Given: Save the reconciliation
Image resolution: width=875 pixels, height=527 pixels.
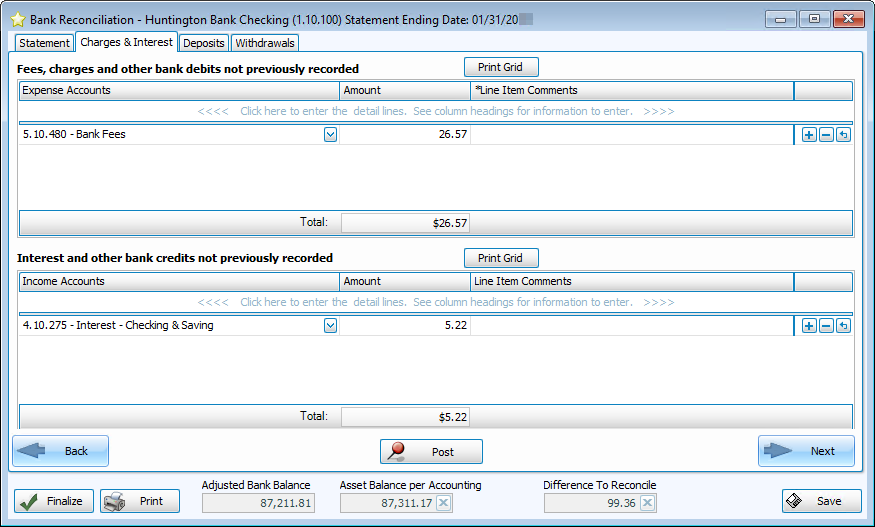Looking at the screenshot, I should pos(821,501).
